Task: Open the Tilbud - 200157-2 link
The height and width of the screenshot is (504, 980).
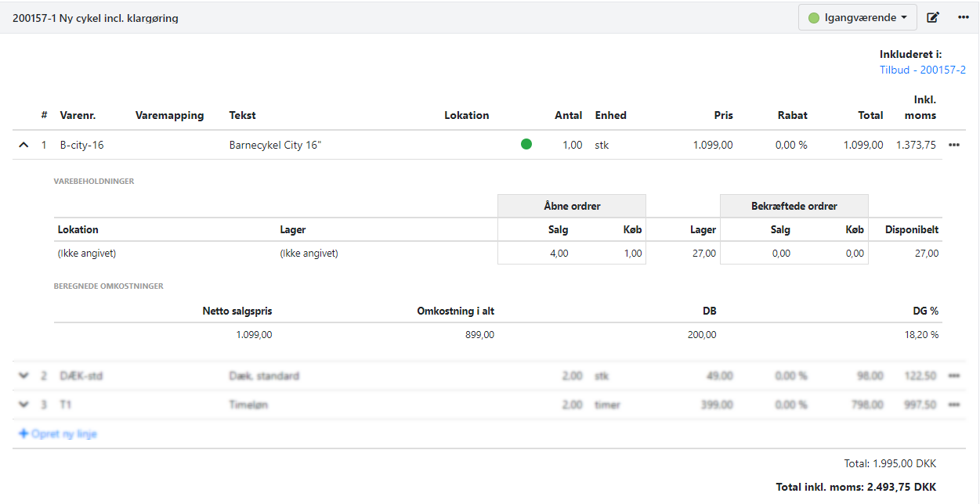Action: 922,70
